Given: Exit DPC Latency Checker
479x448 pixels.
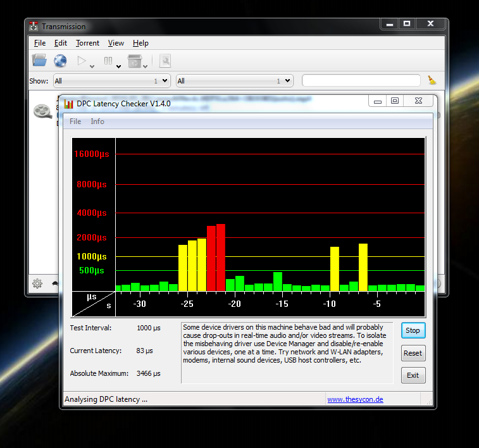Looking at the screenshot, I should click(x=413, y=375).
